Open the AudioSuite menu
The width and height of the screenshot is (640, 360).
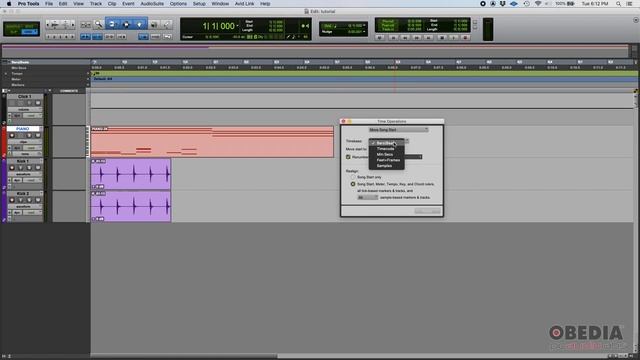tap(152, 4)
